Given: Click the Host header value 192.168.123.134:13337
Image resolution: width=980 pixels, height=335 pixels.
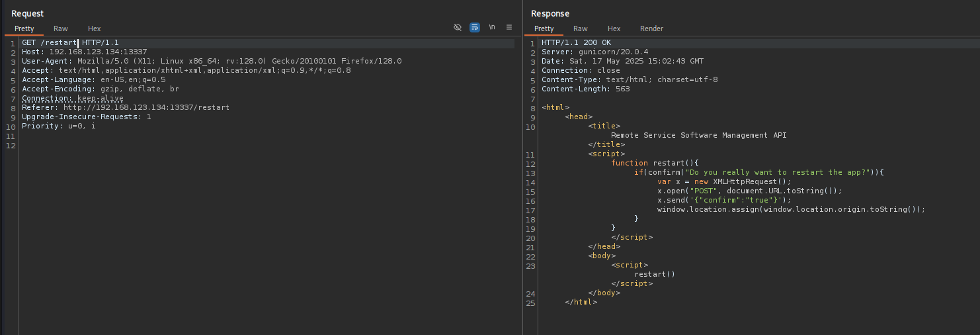Looking at the screenshot, I should [98, 52].
